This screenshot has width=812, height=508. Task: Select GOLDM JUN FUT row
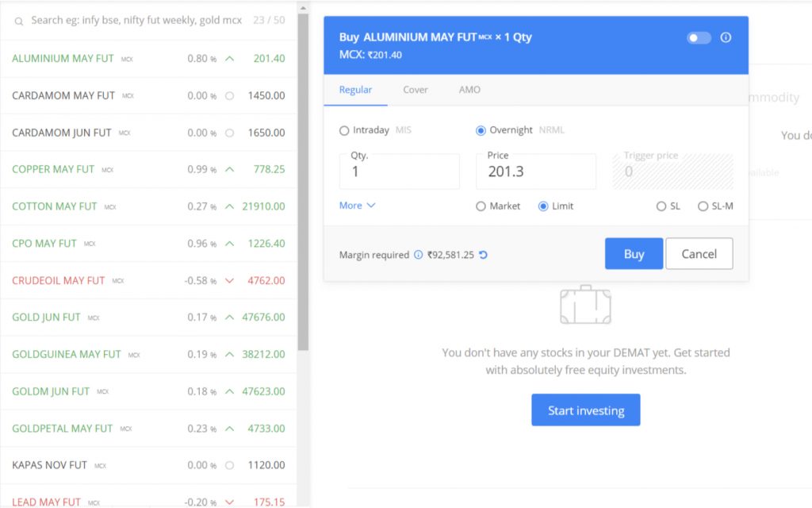click(x=148, y=391)
